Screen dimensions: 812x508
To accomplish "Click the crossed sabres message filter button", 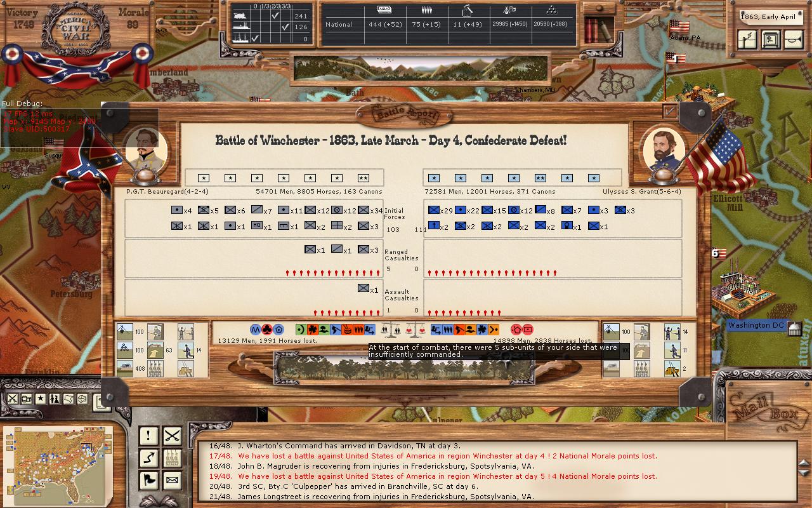I will click(172, 436).
